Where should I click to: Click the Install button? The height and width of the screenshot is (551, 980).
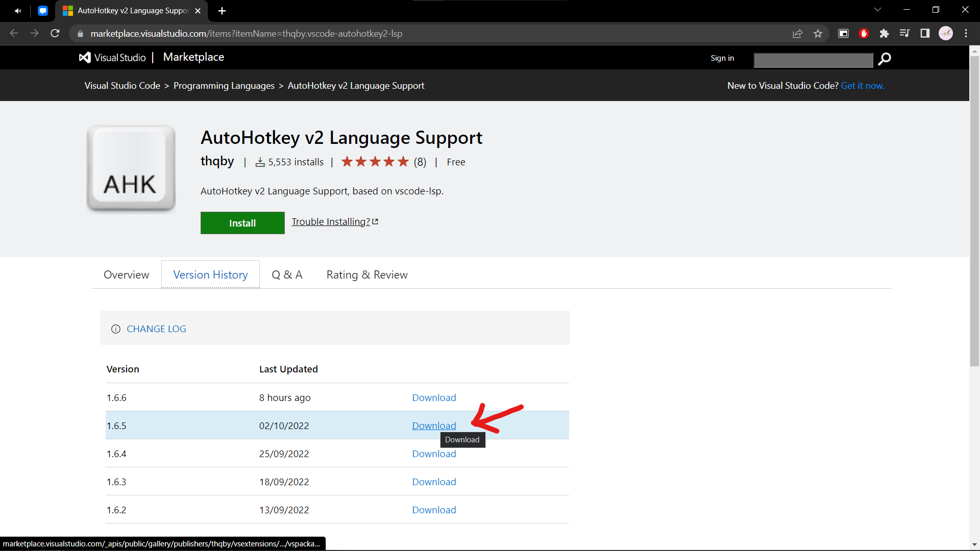pyautogui.click(x=242, y=223)
